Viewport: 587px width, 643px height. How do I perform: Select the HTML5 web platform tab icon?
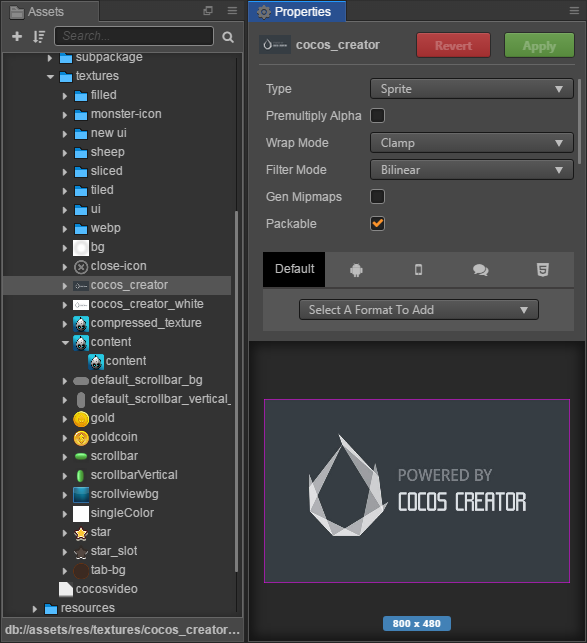click(543, 270)
